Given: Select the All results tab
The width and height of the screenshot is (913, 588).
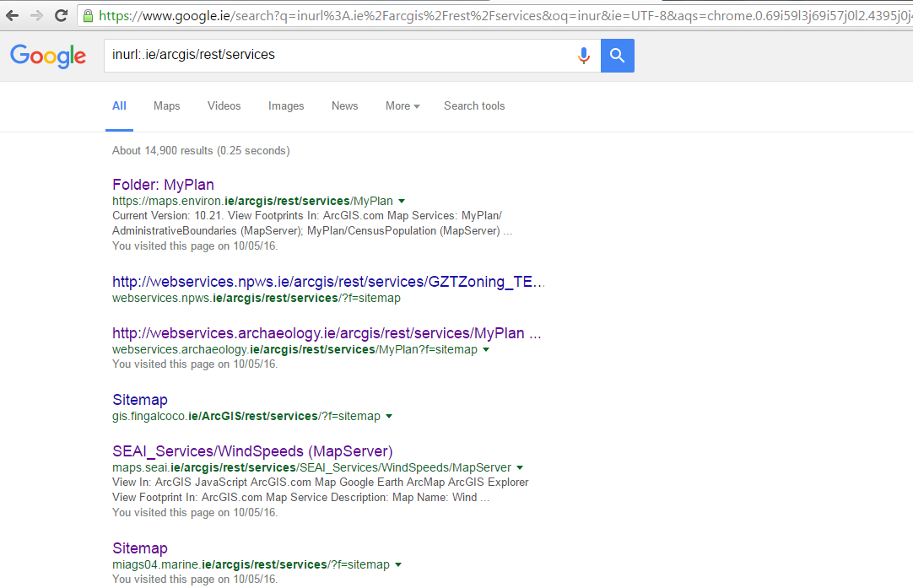Looking at the screenshot, I should (119, 106).
